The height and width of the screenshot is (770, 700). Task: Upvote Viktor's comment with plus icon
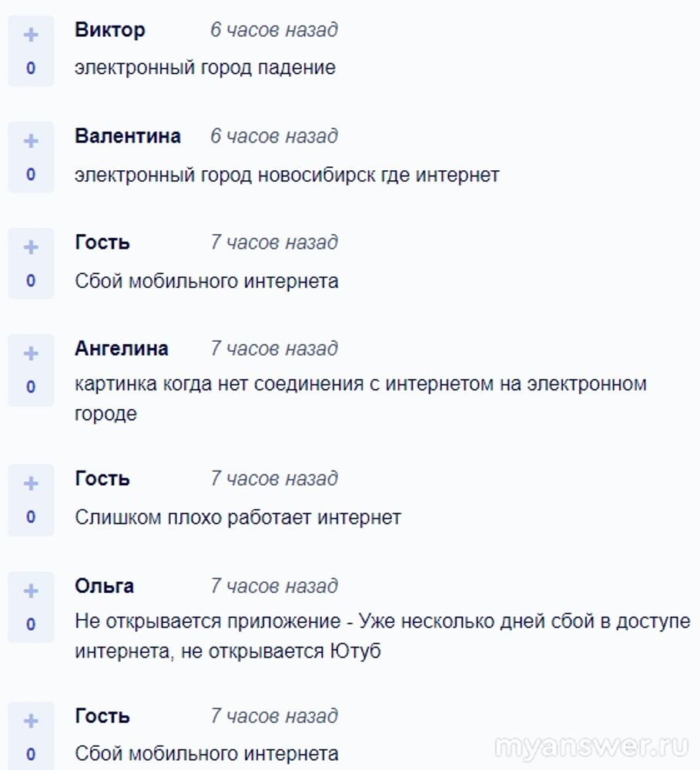click(31, 35)
